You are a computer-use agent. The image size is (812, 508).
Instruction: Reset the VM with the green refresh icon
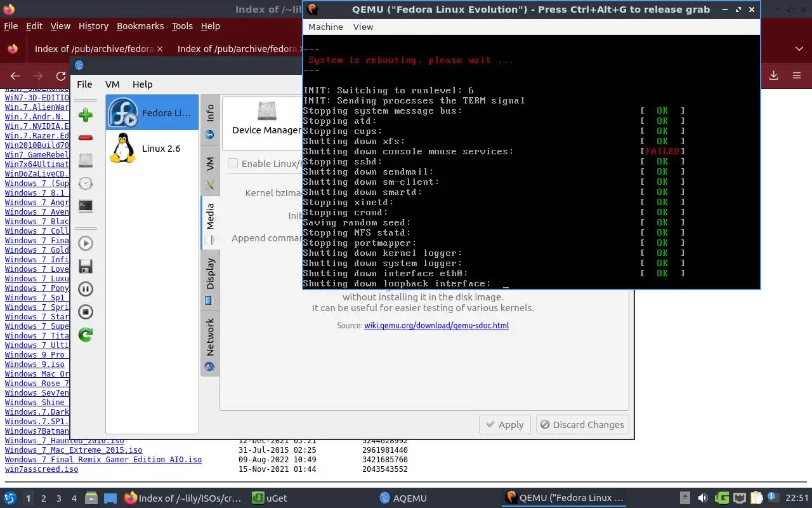point(86,335)
